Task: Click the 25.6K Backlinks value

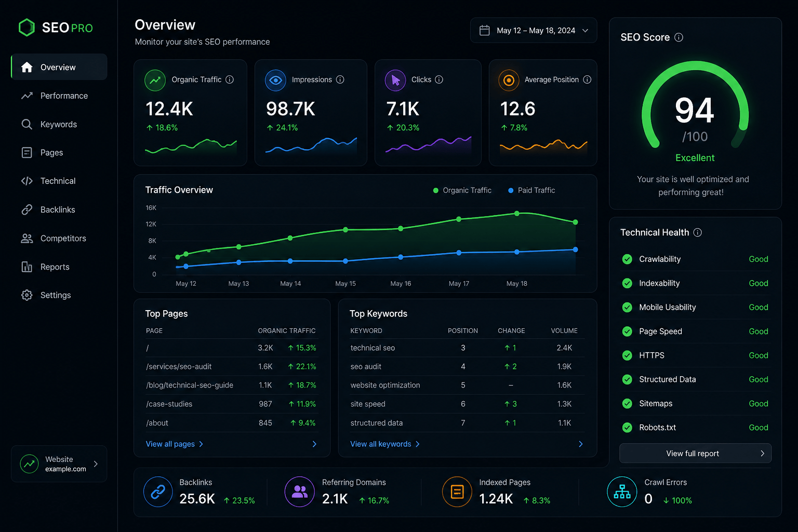Action: pyautogui.click(x=197, y=499)
